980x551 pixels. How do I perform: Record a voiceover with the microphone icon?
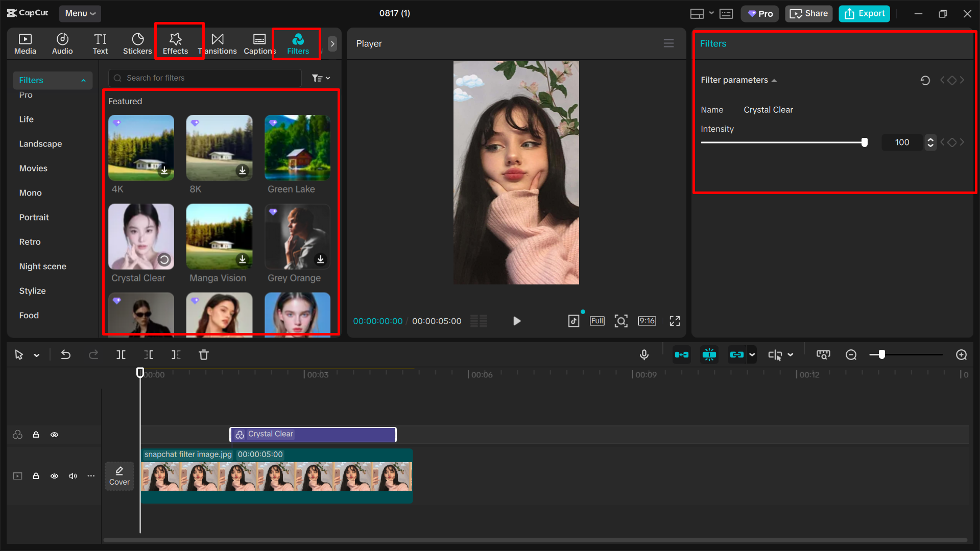point(644,354)
